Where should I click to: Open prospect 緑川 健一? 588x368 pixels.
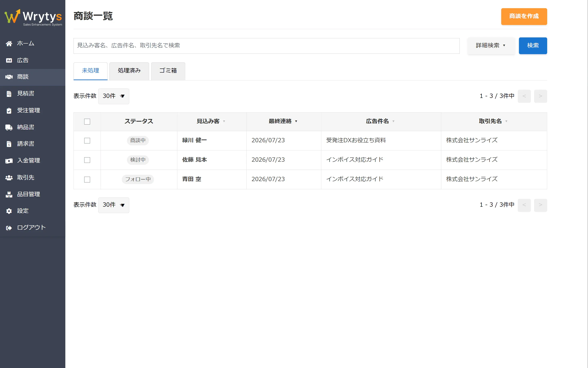194,140
